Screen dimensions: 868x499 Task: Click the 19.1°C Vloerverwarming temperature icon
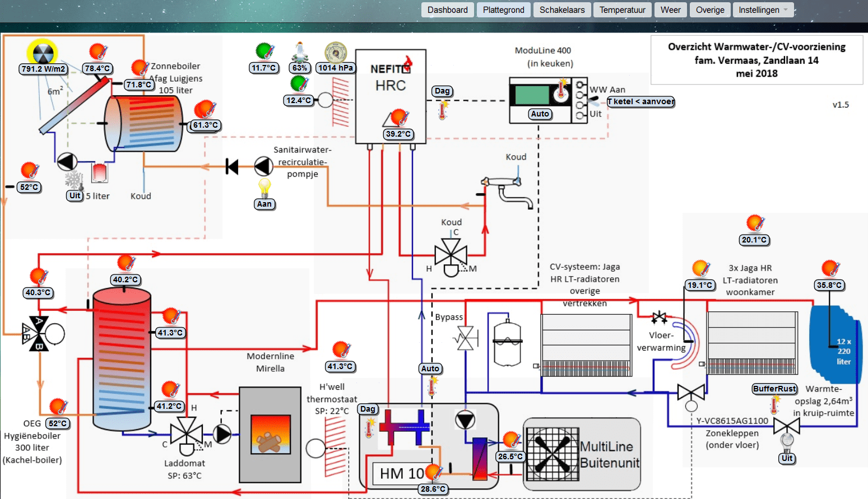(700, 269)
